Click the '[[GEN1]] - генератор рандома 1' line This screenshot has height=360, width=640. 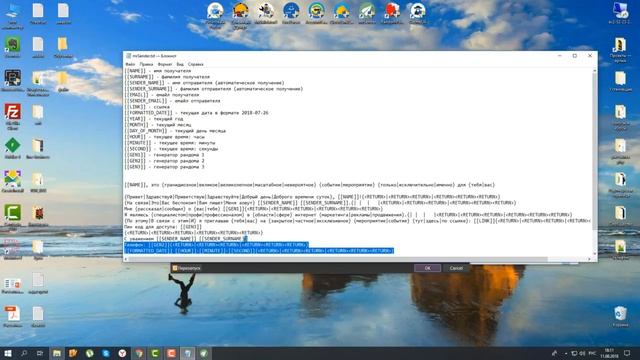point(164,155)
